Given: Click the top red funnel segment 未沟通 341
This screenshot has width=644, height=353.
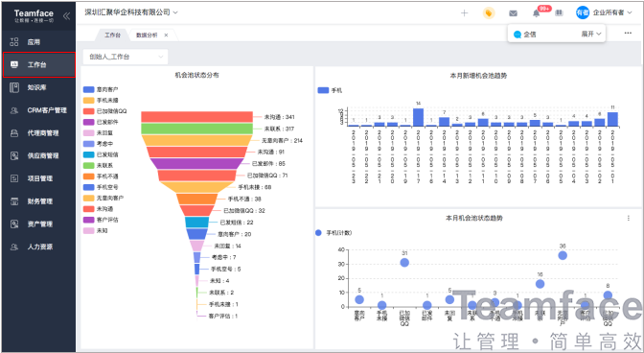Looking at the screenshot, I should [x=196, y=117].
